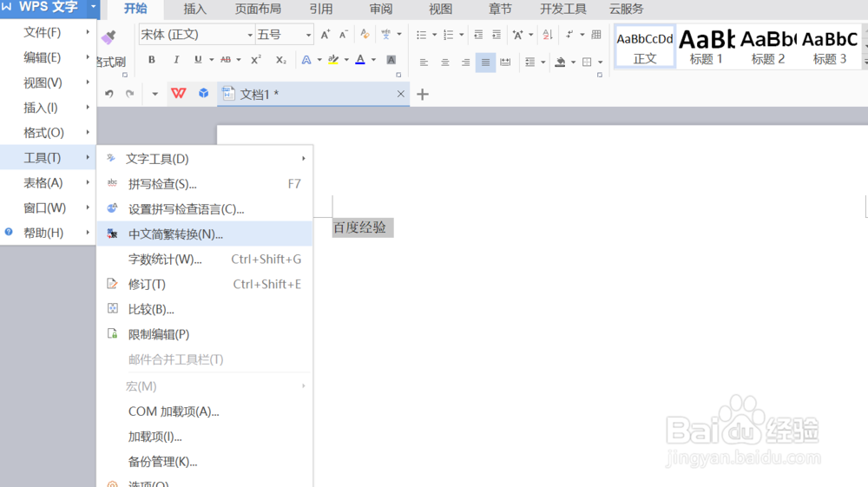Apply bulleted list icon
The height and width of the screenshot is (487, 868).
point(421,35)
